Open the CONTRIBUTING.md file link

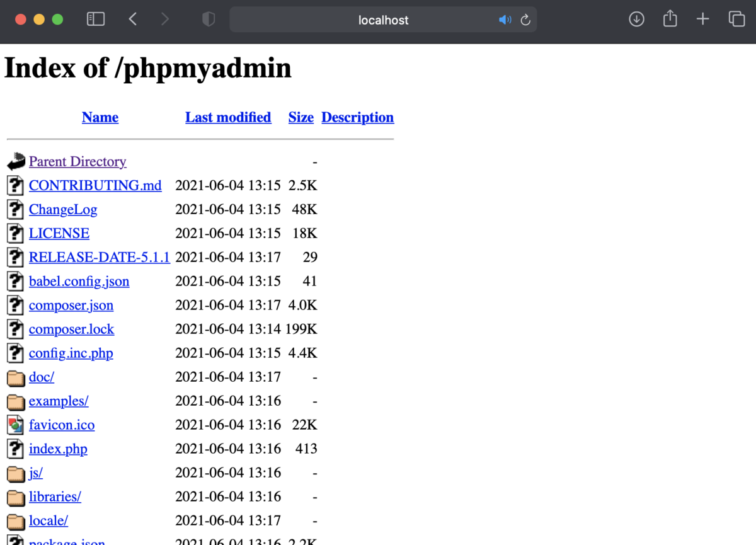[95, 185]
